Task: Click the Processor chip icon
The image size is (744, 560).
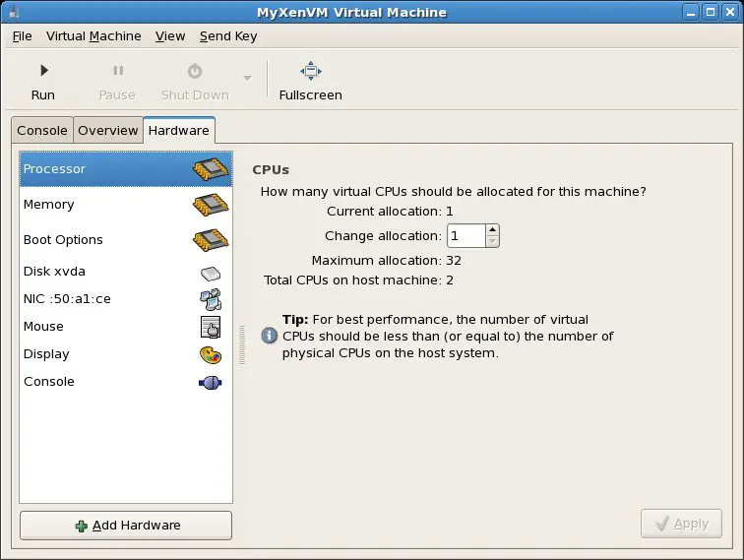Action: pos(211,169)
